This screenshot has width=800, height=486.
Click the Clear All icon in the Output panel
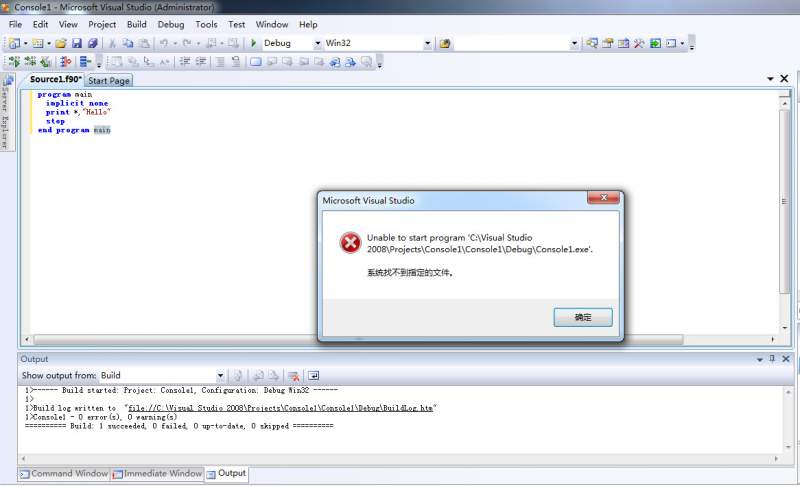point(293,376)
